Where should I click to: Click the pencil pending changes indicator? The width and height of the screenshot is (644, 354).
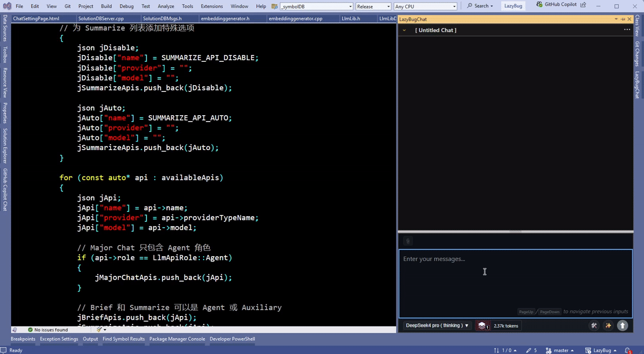531,350
